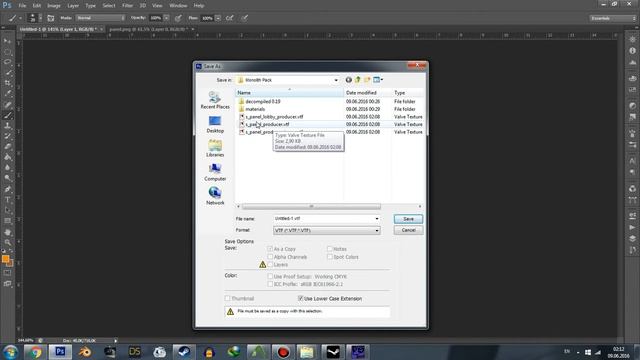This screenshot has width=640, height=360.
Task: Open the Filter menu
Action: (x=127, y=6)
